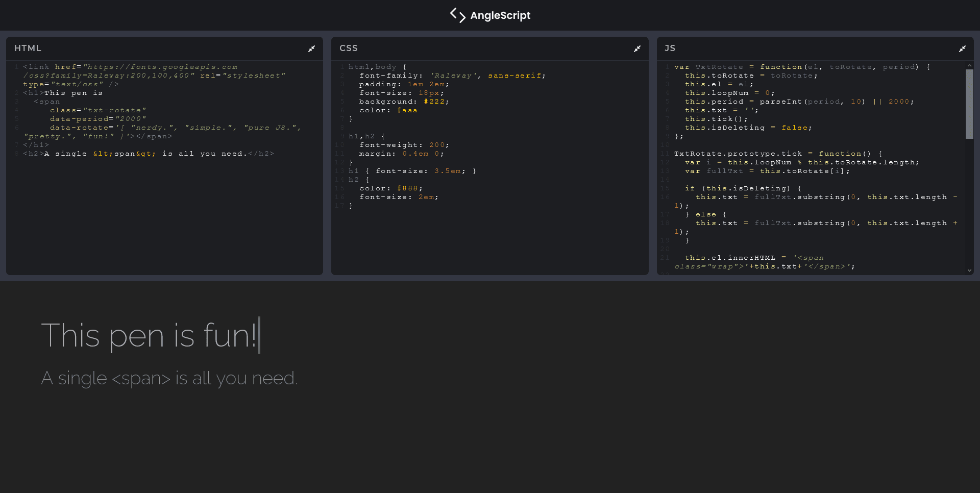980x493 pixels.
Task: Click the 'padding: 1em 2em;' CSS line
Action: click(404, 84)
